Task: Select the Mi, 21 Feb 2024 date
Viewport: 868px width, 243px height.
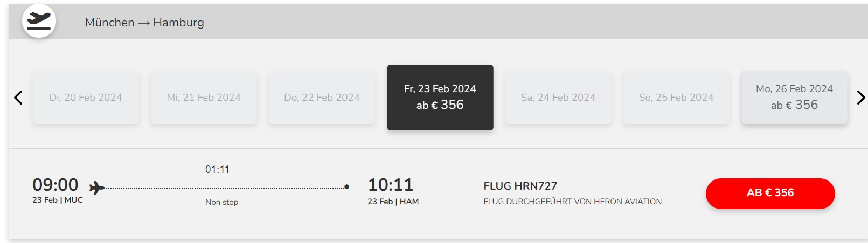Action: (x=204, y=98)
